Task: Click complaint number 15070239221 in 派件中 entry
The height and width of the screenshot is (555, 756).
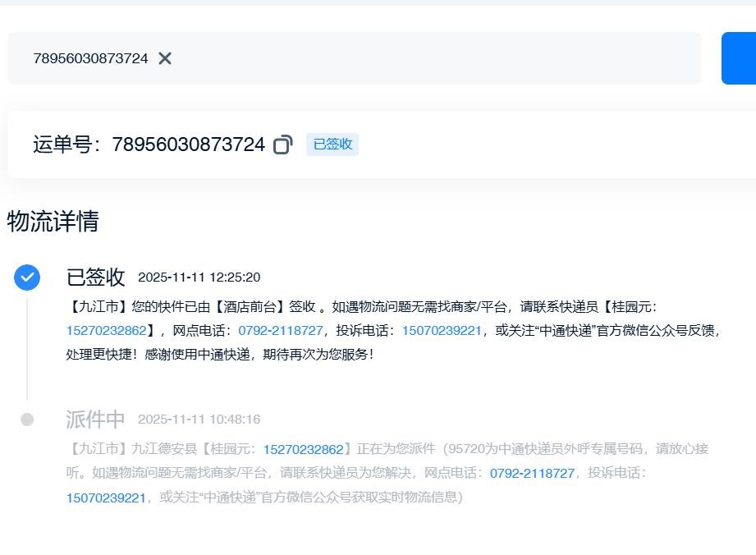Action: (x=106, y=498)
